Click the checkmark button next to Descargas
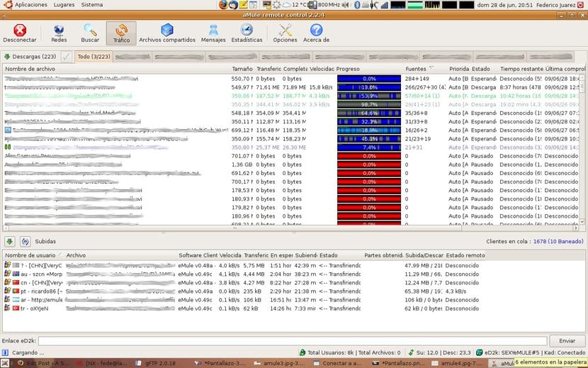 [x=67, y=57]
